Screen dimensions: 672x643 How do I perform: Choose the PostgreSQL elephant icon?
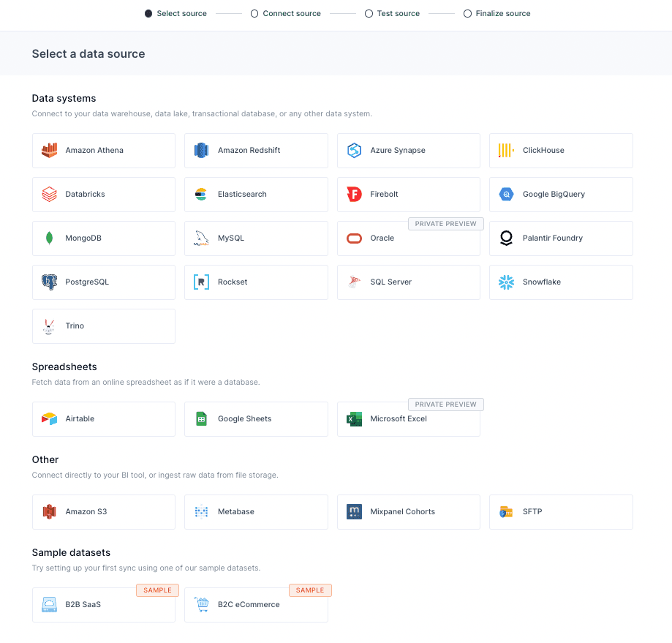[49, 282]
